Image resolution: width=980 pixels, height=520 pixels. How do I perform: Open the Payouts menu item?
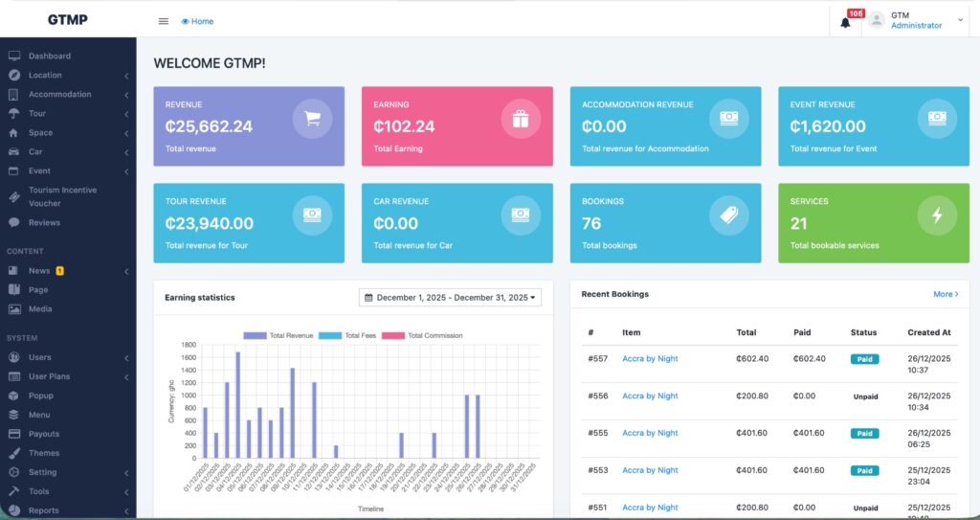pyautogui.click(x=43, y=434)
